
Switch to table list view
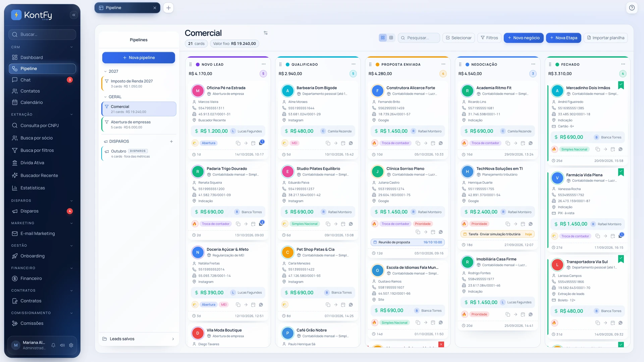pos(391,38)
